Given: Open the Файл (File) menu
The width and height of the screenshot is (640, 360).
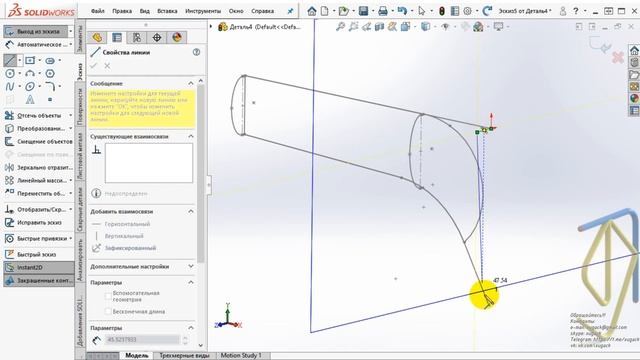Looking at the screenshot, I should [x=98, y=11].
